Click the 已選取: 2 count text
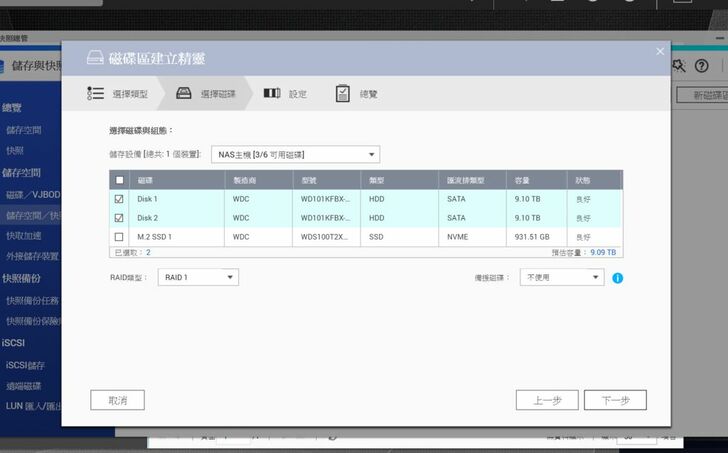 (132, 252)
